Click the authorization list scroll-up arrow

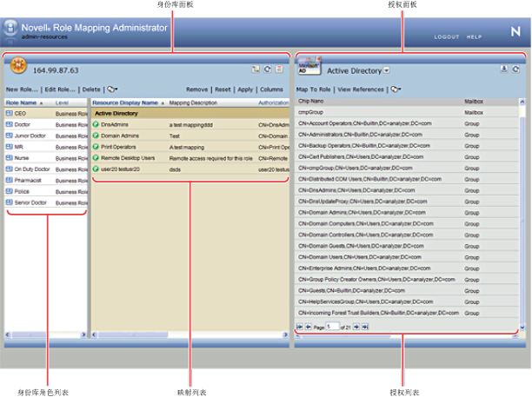click(522, 102)
